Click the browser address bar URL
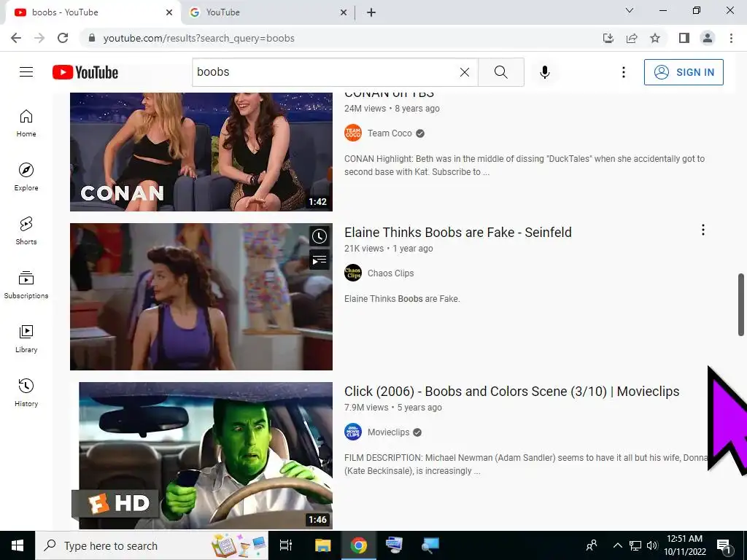This screenshot has height=560, width=747. coord(198,38)
